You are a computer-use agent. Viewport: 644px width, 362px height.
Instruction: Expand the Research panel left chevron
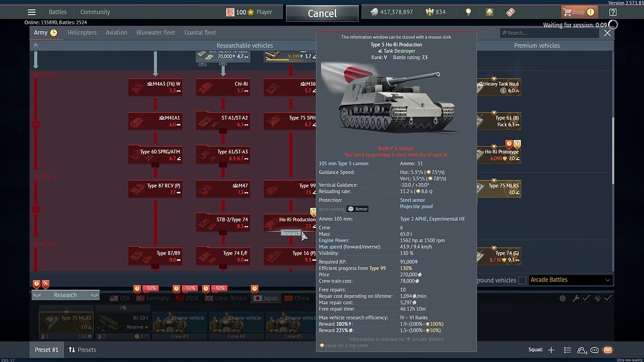tap(37, 295)
